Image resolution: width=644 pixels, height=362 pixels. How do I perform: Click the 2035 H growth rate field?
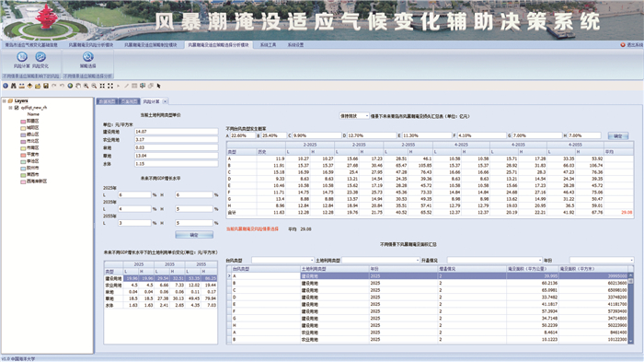tap(194, 209)
